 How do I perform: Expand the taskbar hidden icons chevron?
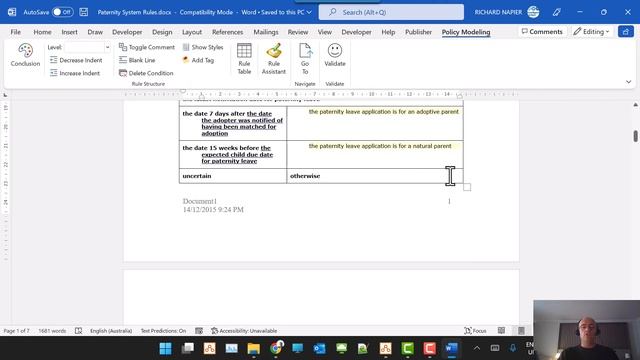(477, 348)
